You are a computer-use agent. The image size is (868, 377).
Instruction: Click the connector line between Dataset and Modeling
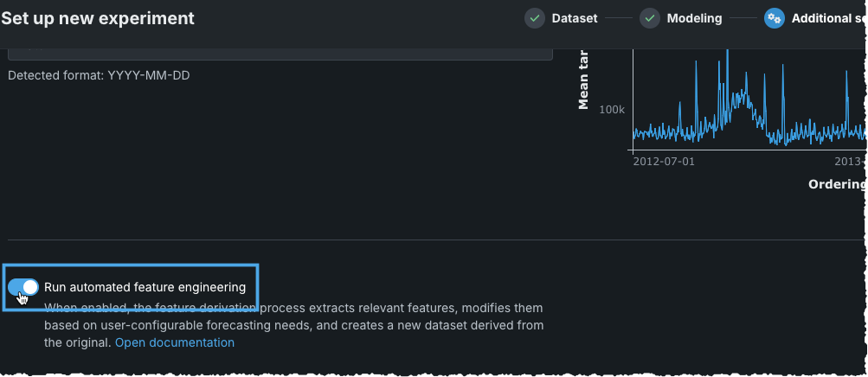[x=618, y=18]
